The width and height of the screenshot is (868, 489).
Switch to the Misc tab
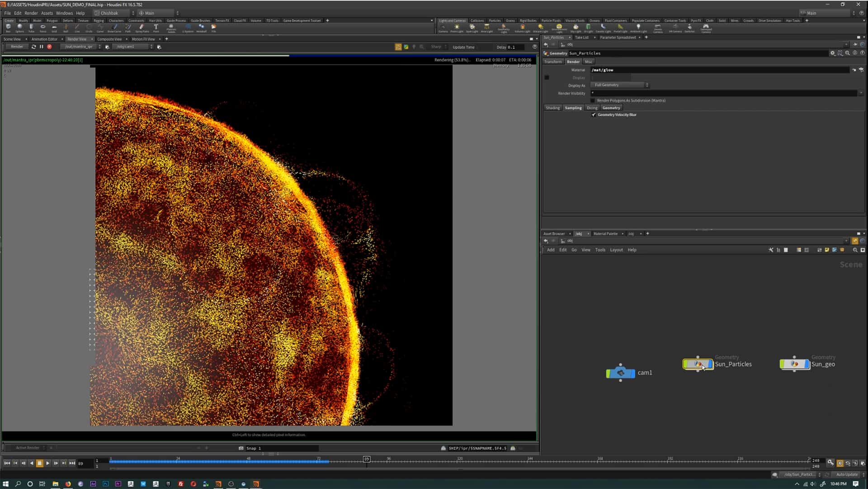click(x=588, y=62)
